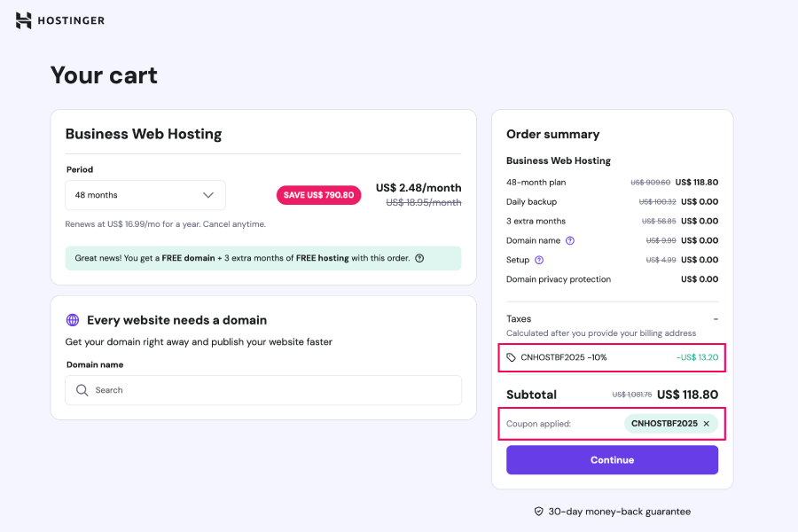Click the Daily backup line item
The width and height of the screenshot is (798, 532).
pos(612,201)
